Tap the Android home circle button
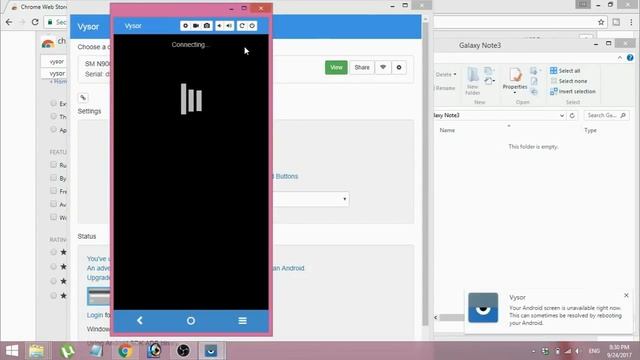640x360 pixels. [191, 321]
